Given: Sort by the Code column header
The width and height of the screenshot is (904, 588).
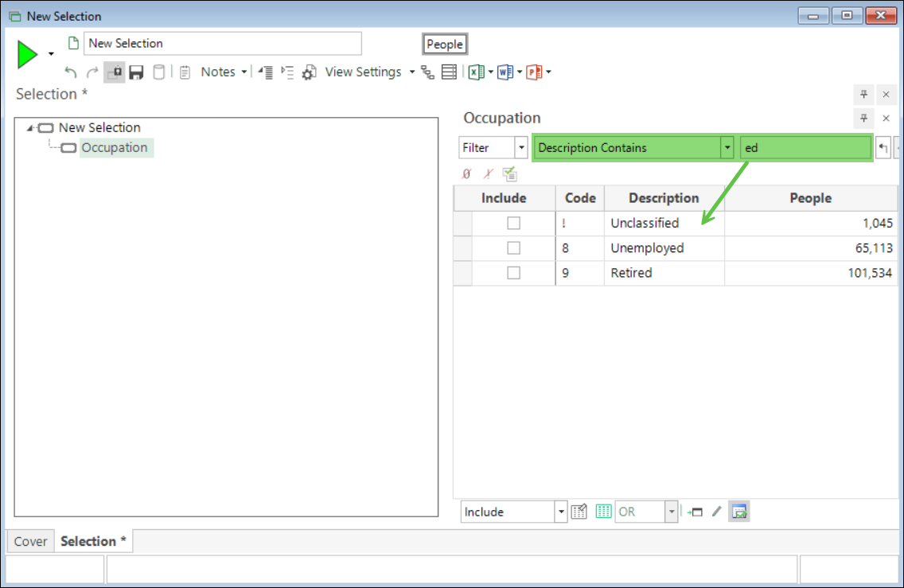Looking at the screenshot, I should 580,198.
